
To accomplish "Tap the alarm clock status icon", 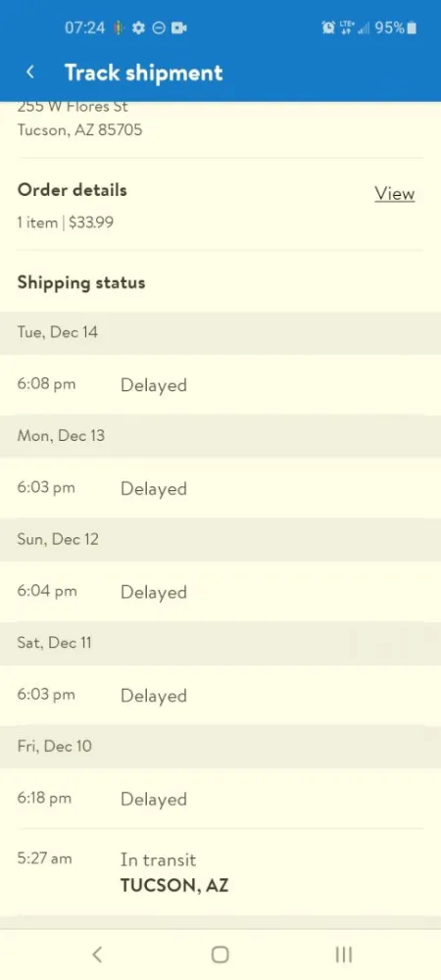I will click(x=328, y=27).
